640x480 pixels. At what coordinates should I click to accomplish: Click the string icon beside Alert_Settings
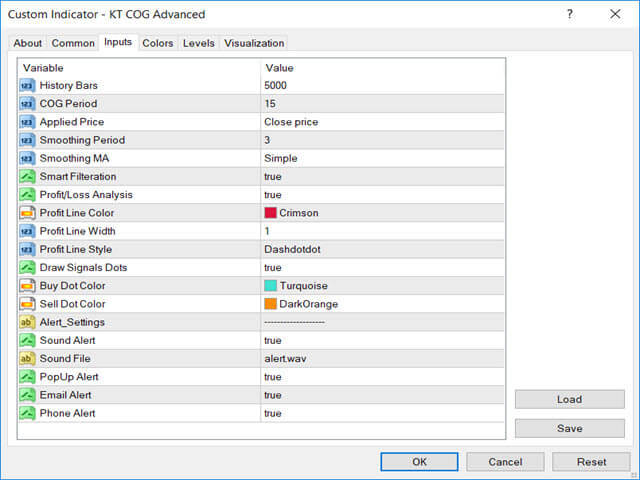click(x=27, y=322)
